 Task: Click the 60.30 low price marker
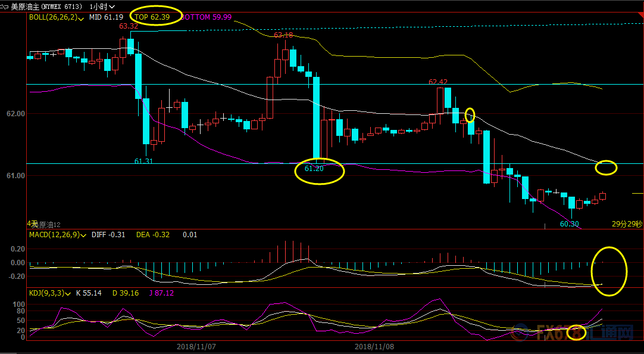tap(570, 224)
